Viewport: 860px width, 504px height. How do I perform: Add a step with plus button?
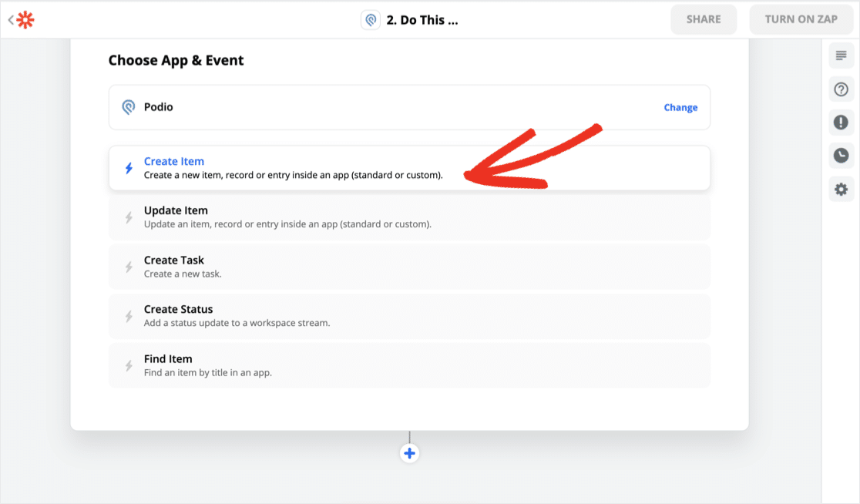[x=409, y=453]
